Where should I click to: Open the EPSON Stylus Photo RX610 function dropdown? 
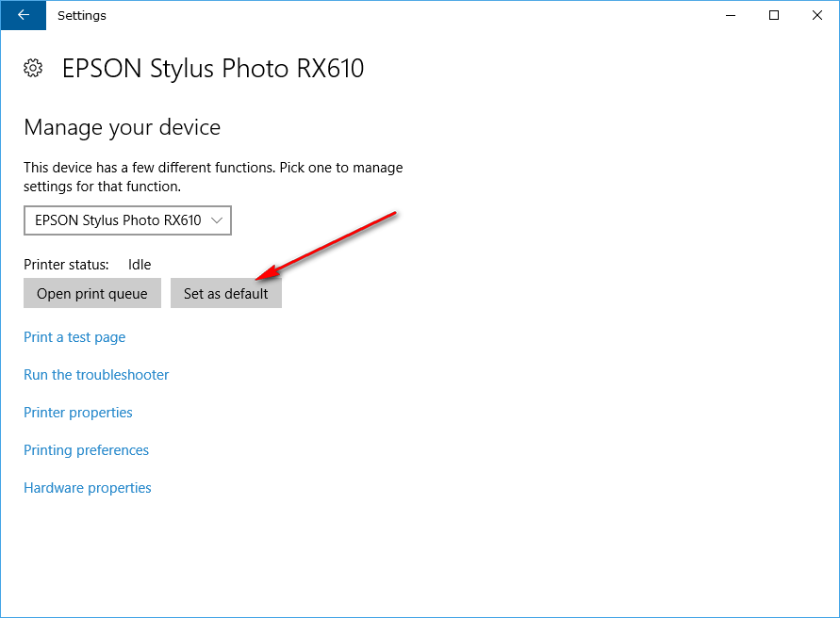click(x=127, y=220)
